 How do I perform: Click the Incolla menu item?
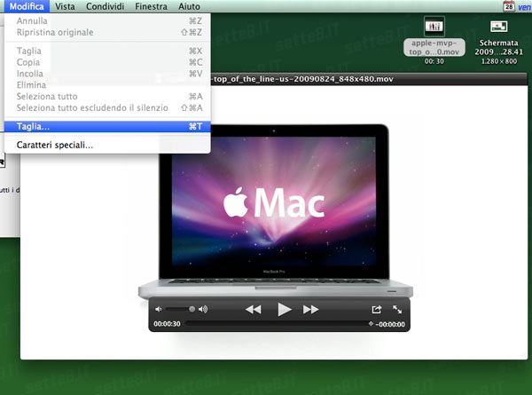click(x=107, y=74)
